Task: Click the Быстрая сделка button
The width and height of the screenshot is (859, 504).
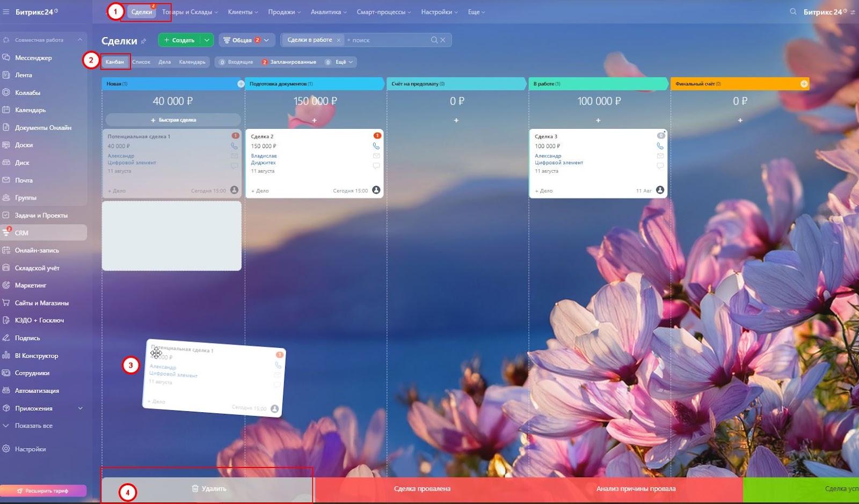Action: [173, 120]
